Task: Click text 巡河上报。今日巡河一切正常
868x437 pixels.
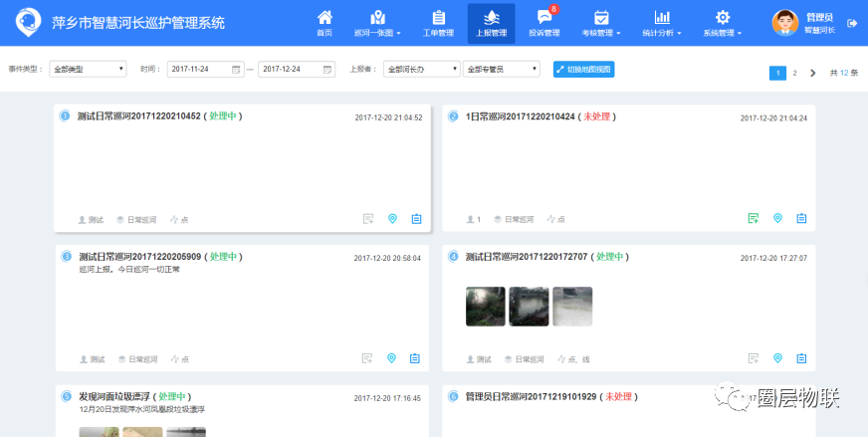Action: point(129,269)
